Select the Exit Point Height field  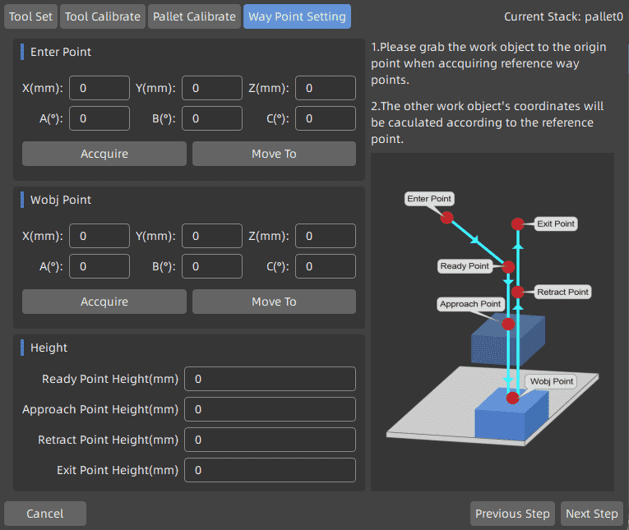click(270, 470)
